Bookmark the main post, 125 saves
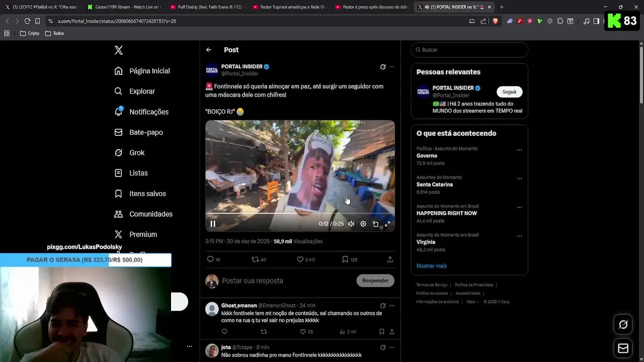The image size is (644, 362). 349,259
